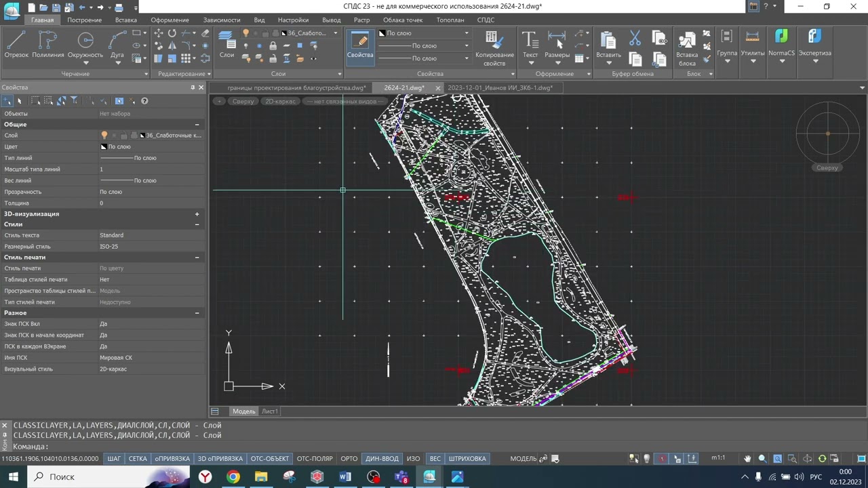Open the Оформление ribbon tab

point(170,20)
